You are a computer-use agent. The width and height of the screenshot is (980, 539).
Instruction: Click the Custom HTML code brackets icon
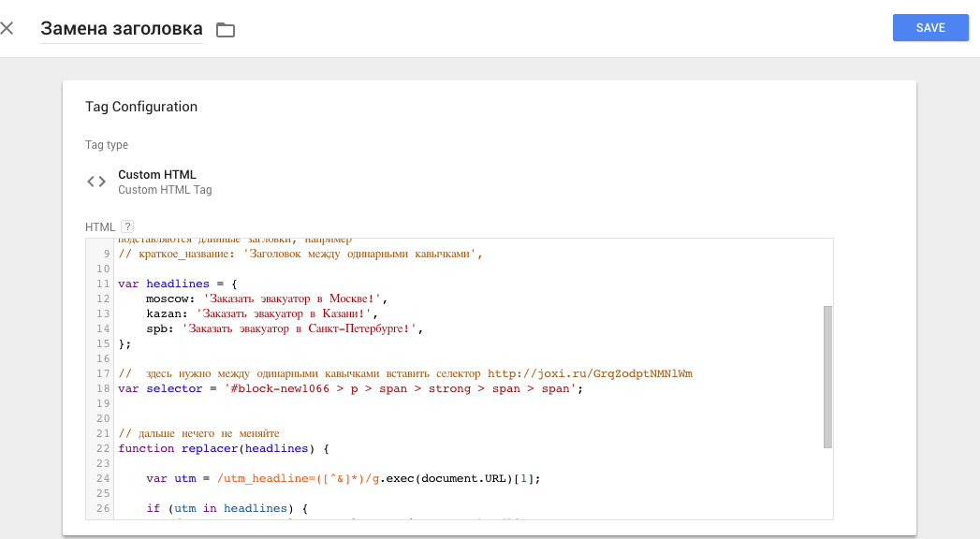coord(96,182)
